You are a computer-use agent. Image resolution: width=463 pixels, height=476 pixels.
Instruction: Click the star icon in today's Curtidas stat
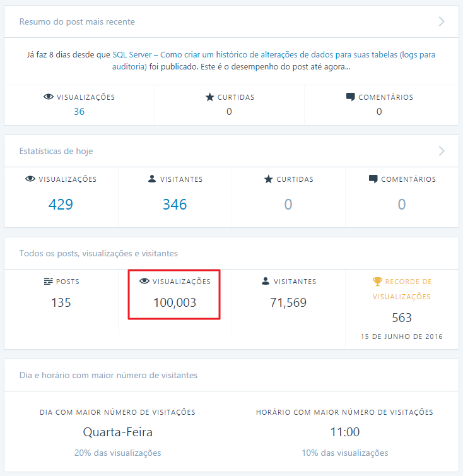(269, 179)
